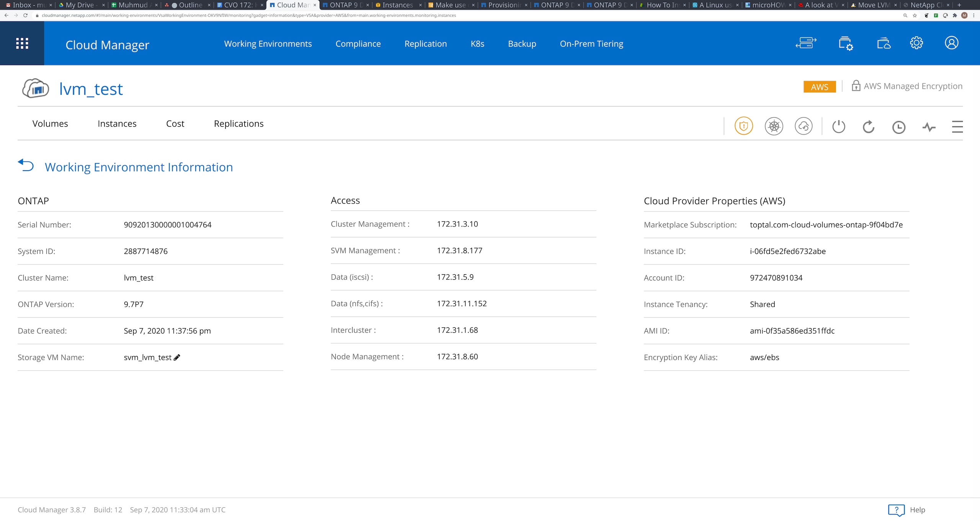Open the activity pulse icon

tap(929, 127)
